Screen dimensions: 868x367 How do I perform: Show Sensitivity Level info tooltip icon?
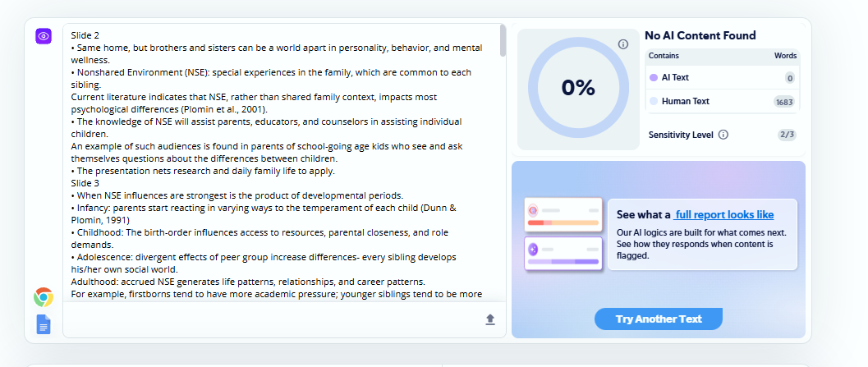pos(723,135)
